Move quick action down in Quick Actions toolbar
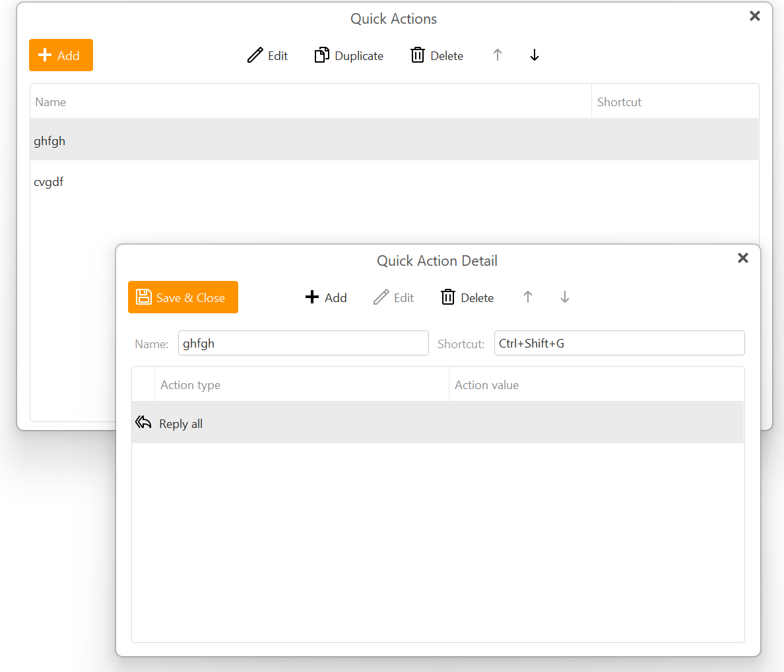This screenshot has height=672, width=784. (x=535, y=55)
